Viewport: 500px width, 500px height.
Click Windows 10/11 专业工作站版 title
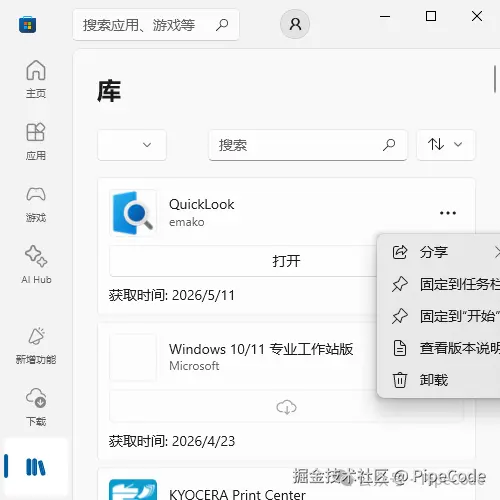click(261, 349)
